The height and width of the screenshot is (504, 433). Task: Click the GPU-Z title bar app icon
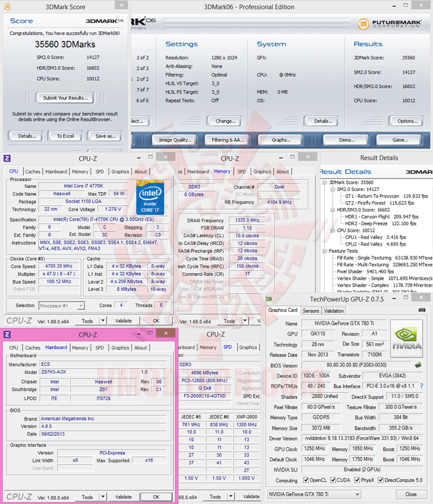point(269,299)
